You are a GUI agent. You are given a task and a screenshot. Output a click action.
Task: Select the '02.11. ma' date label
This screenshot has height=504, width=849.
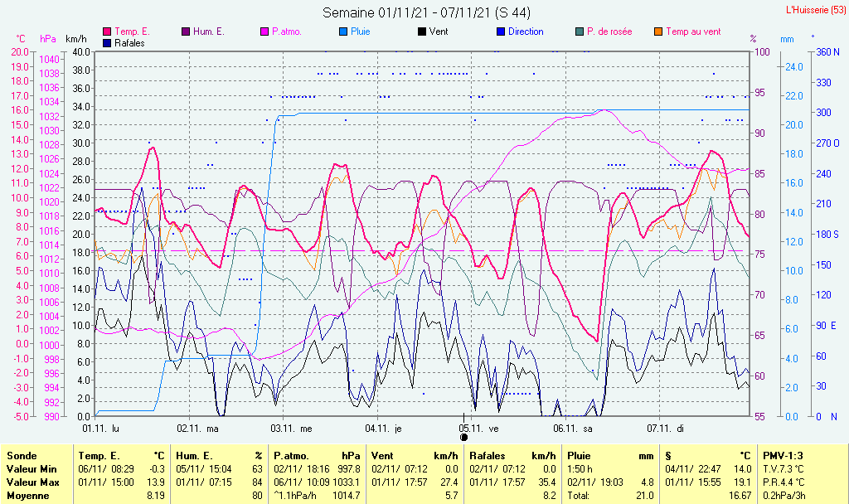(x=197, y=429)
